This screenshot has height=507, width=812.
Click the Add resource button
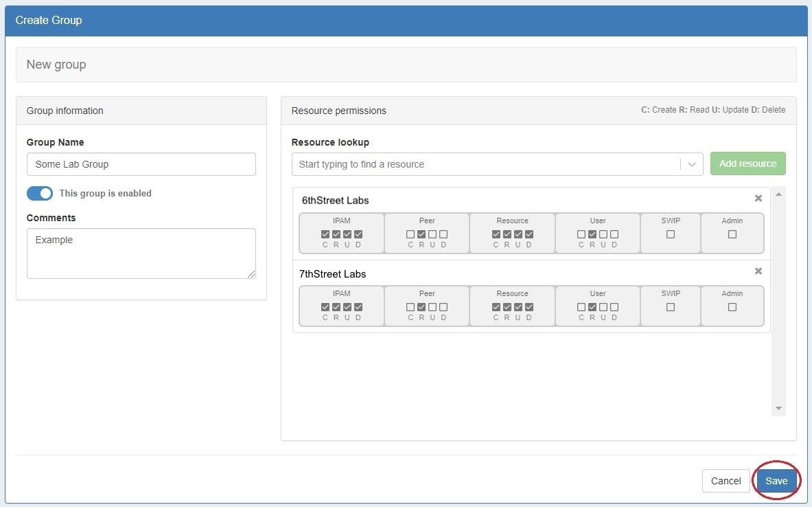(x=747, y=164)
